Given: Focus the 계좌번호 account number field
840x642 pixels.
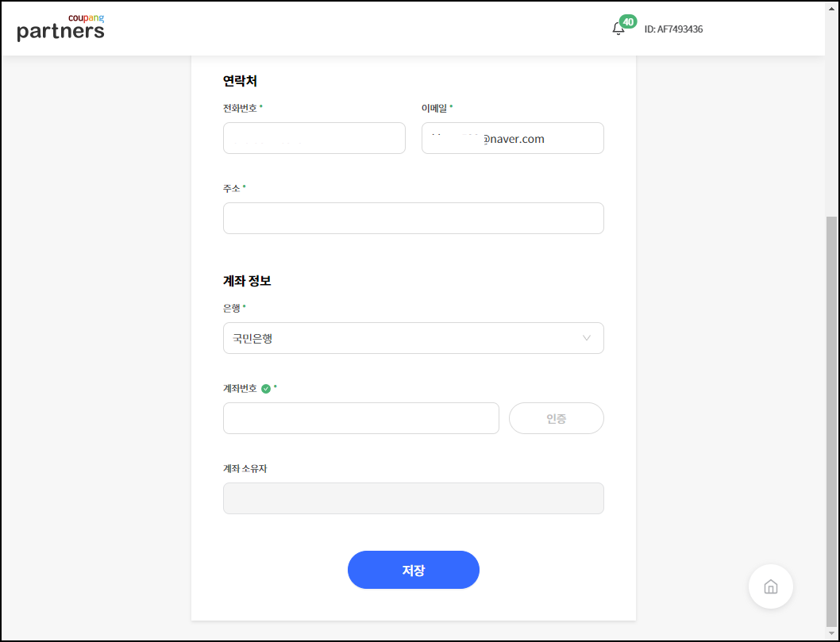Looking at the screenshot, I should pyautogui.click(x=361, y=418).
